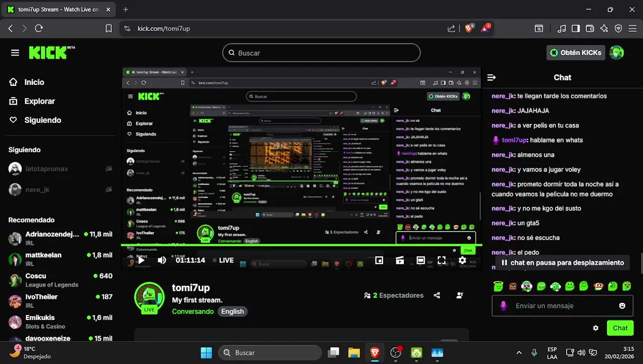This screenshot has height=364, width=643.
Task: Click the purple microphone icon in chat
Action: pos(503,306)
